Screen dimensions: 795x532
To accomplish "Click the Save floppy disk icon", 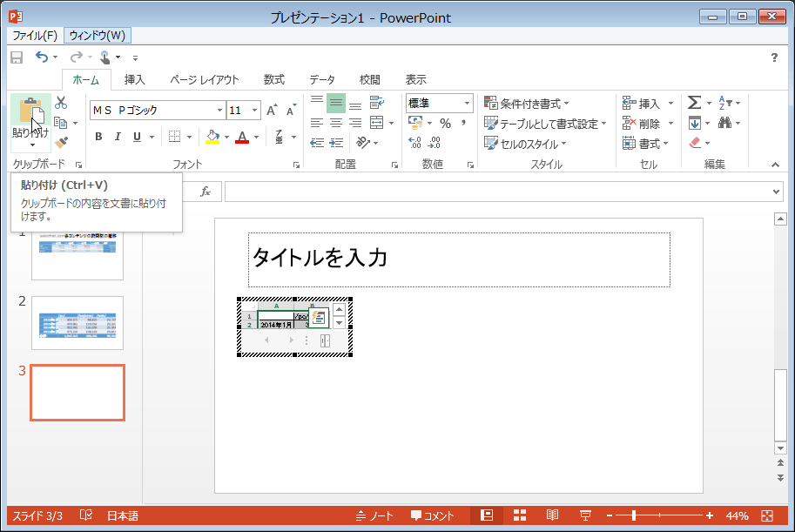I will click(17, 57).
